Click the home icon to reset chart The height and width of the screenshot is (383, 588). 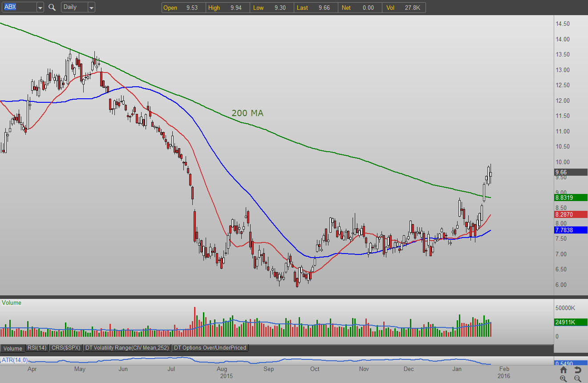(x=564, y=370)
